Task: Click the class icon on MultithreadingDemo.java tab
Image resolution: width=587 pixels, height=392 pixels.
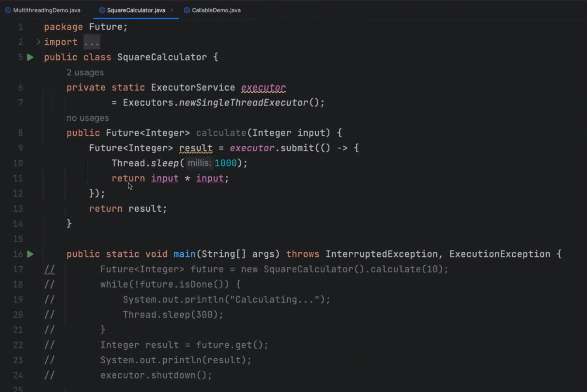Action: [x=8, y=10]
